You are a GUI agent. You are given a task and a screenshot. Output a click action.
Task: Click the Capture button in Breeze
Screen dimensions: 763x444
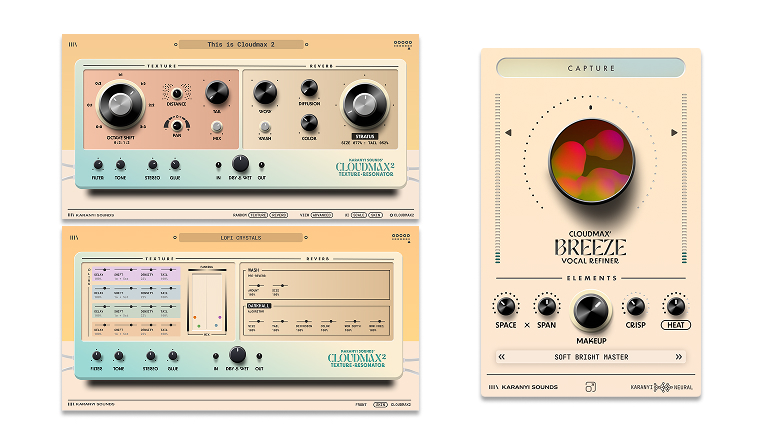[x=590, y=68]
